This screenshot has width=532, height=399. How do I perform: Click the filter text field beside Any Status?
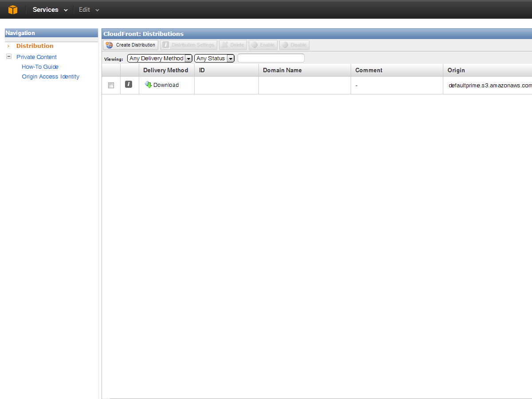point(271,58)
